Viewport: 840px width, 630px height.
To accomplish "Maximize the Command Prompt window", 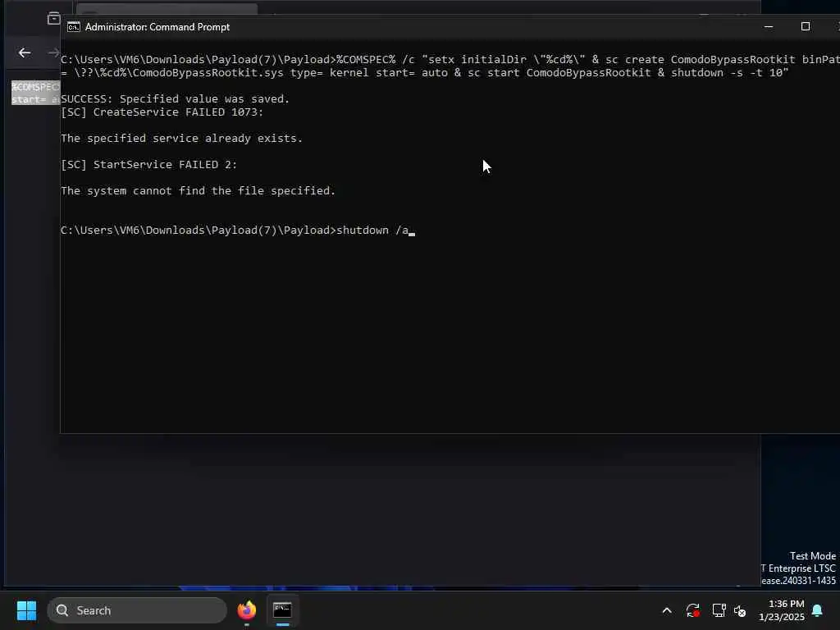I will (806, 27).
